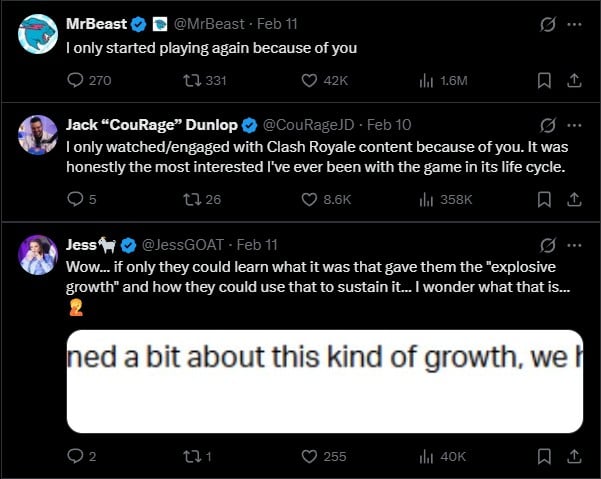Reply to CouRage's tweet with 5 replies
This screenshot has width=601, height=479.
pyautogui.click(x=77, y=200)
